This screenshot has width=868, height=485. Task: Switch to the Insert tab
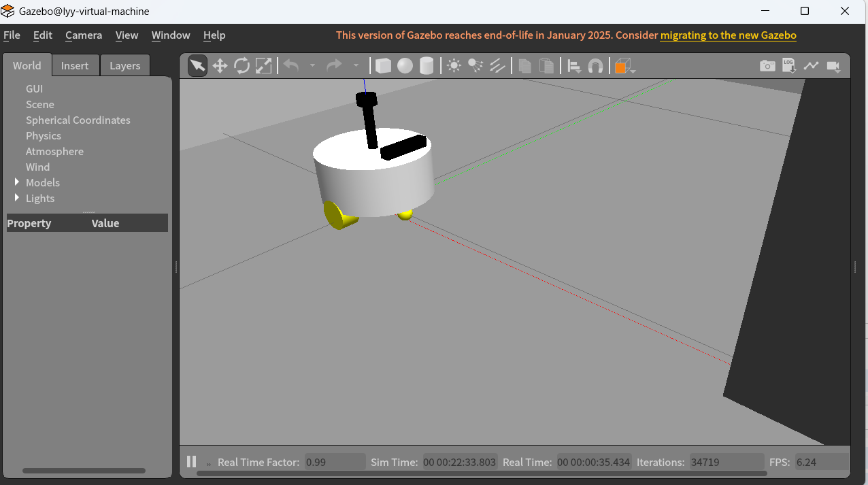tap(75, 65)
